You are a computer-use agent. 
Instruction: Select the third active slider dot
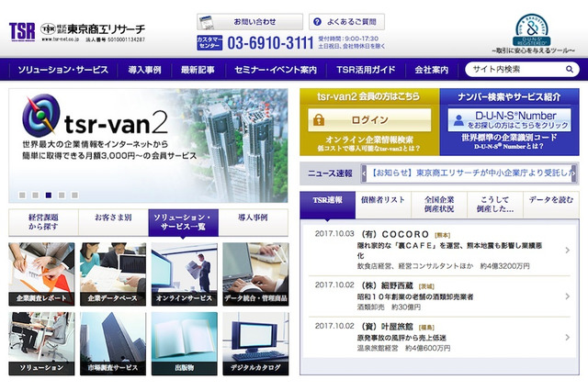coord(49,195)
